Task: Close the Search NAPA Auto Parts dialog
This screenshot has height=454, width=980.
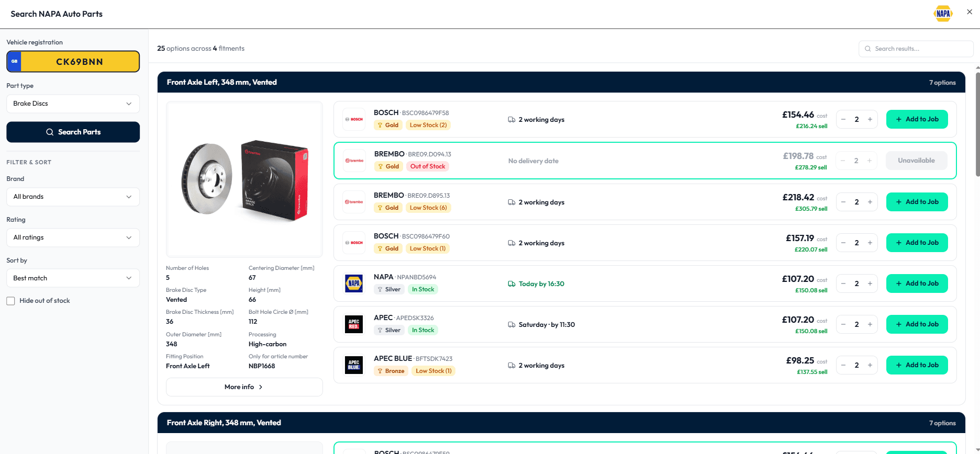Action: [970, 12]
